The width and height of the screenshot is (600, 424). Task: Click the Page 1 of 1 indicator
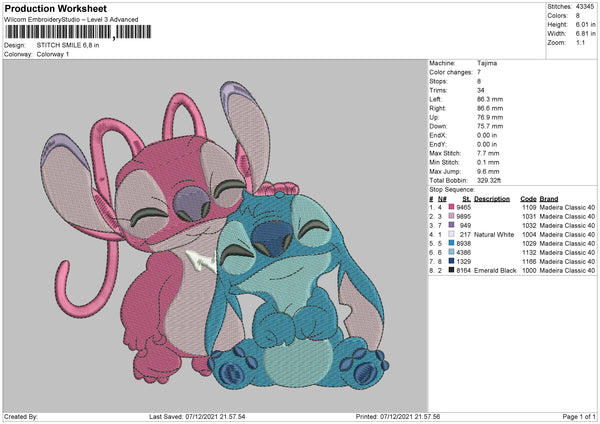(x=579, y=417)
